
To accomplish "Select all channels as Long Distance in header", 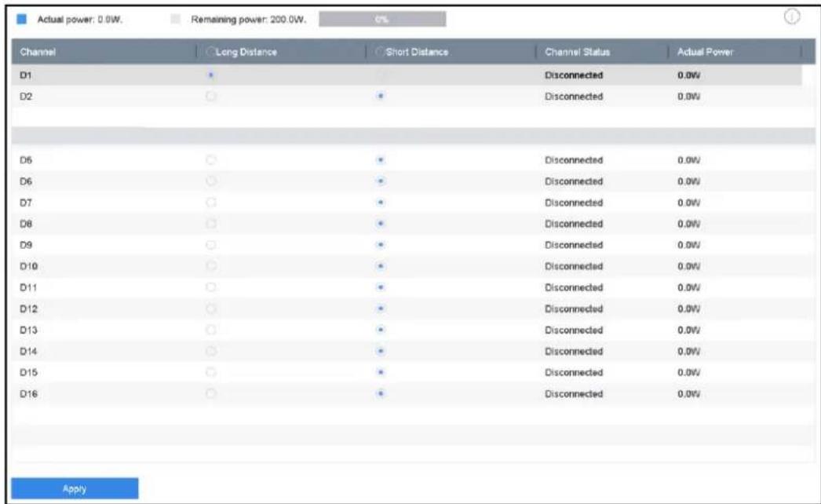I will click(211, 51).
